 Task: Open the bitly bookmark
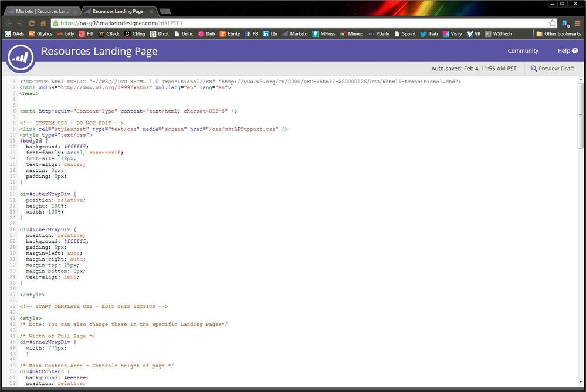[66, 34]
